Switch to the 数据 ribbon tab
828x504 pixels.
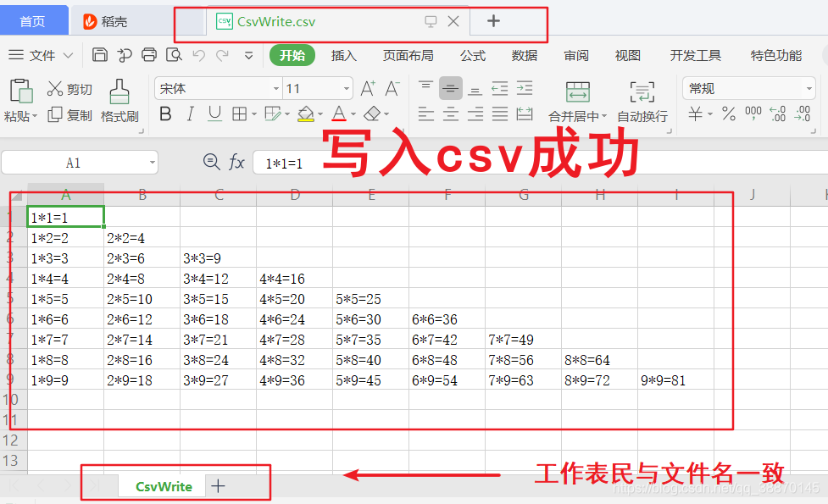[524, 55]
